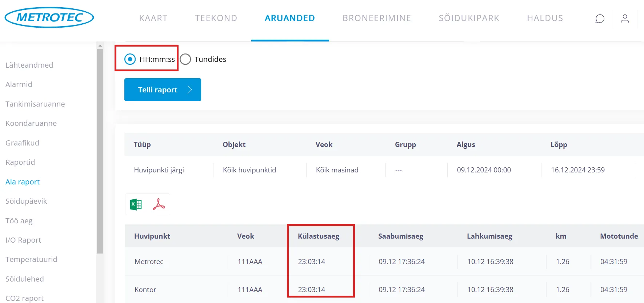Image resolution: width=644 pixels, height=303 pixels.
Task: Go to the Broneerimine tab
Action: 376,18
